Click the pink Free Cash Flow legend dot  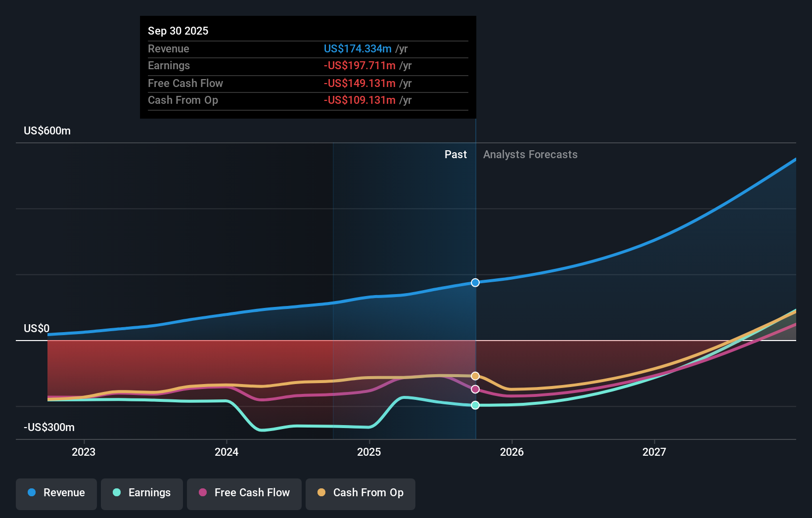(202, 493)
